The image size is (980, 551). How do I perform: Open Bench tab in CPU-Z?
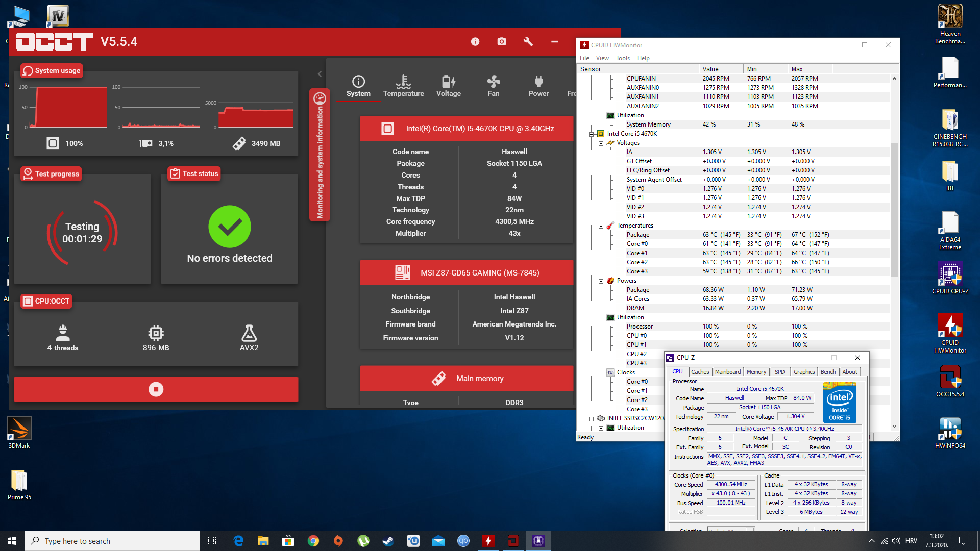(x=828, y=372)
